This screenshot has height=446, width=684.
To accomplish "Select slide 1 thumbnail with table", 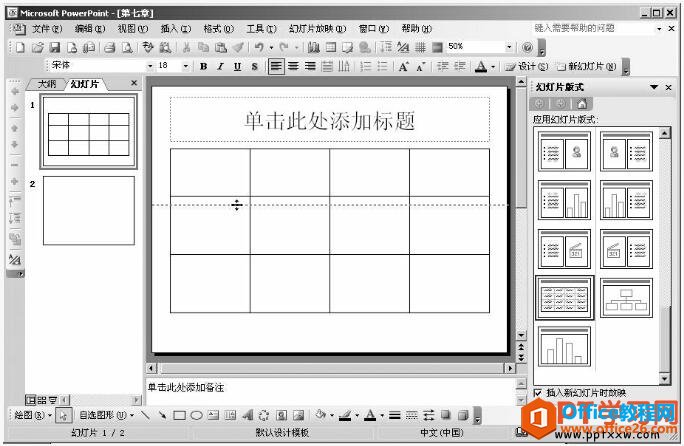I will (x=89, y=131).
